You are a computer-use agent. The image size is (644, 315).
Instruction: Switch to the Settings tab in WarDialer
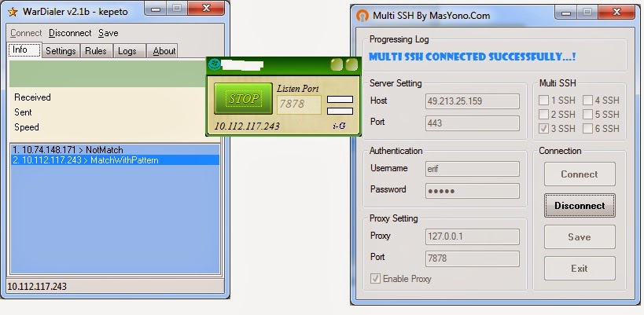click(x=61, y=51)
